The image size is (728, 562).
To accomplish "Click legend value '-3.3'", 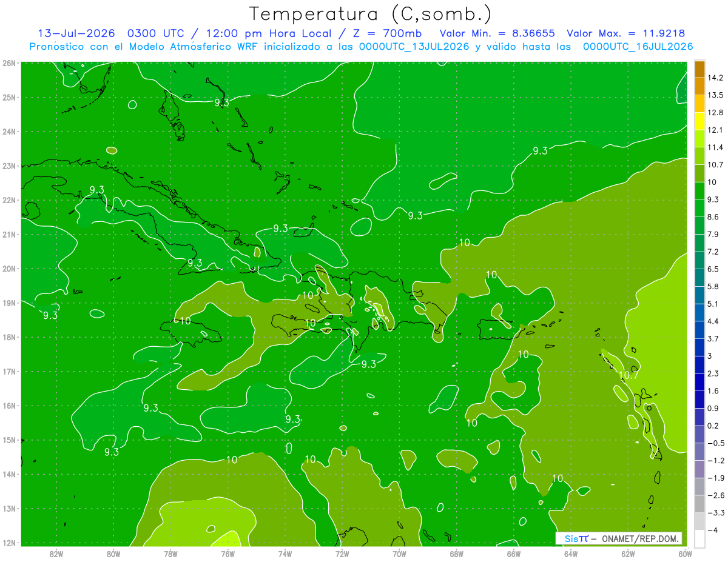I will click(x=716, y=513).
